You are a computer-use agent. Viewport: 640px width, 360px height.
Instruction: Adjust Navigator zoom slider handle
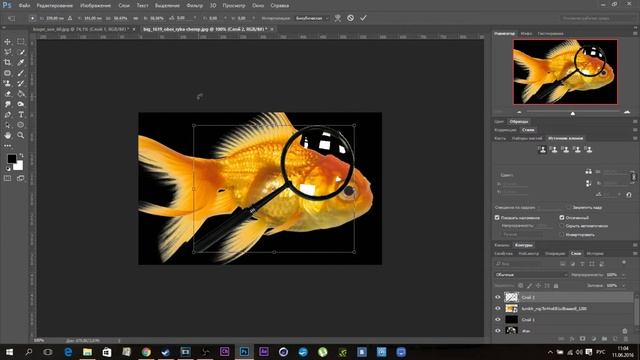coord(573,113)
